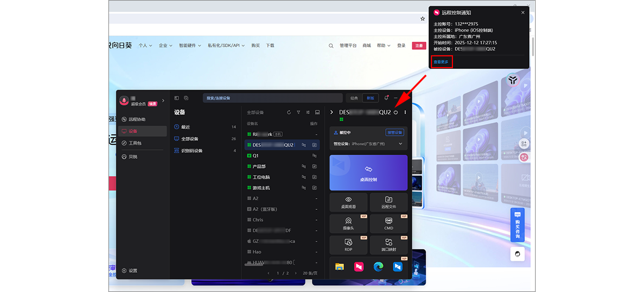
Task: Start 桌面控制 desktop control
Action: pyautogui.click(x=368, y=173)
